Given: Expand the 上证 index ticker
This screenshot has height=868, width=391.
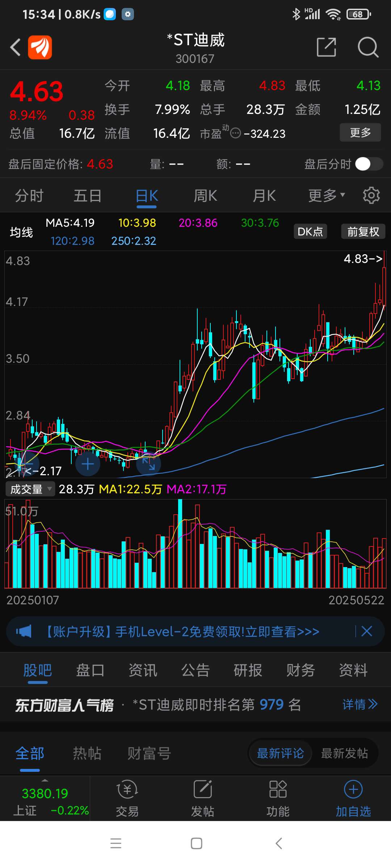Looking at the screenshot, I should [45, 799].
